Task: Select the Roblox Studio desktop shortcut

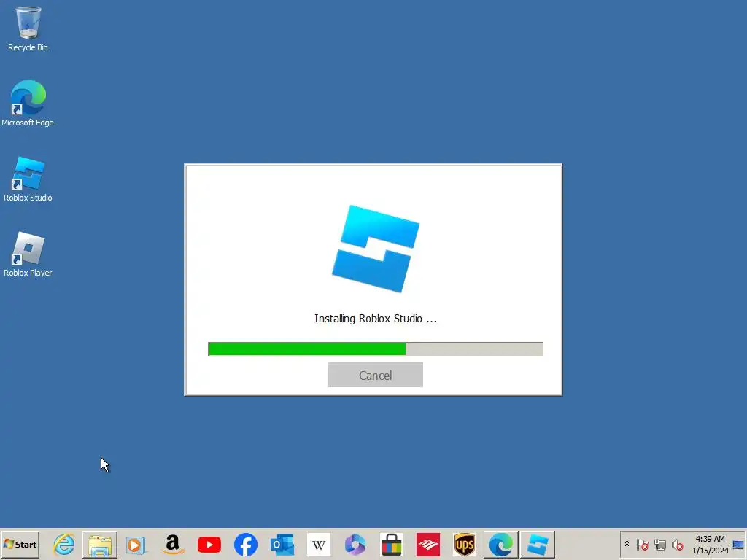Action: [x=28, y=179]
